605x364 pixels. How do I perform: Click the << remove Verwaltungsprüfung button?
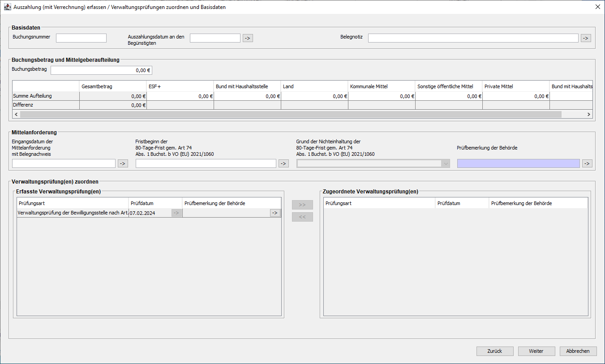coord(302,217)
